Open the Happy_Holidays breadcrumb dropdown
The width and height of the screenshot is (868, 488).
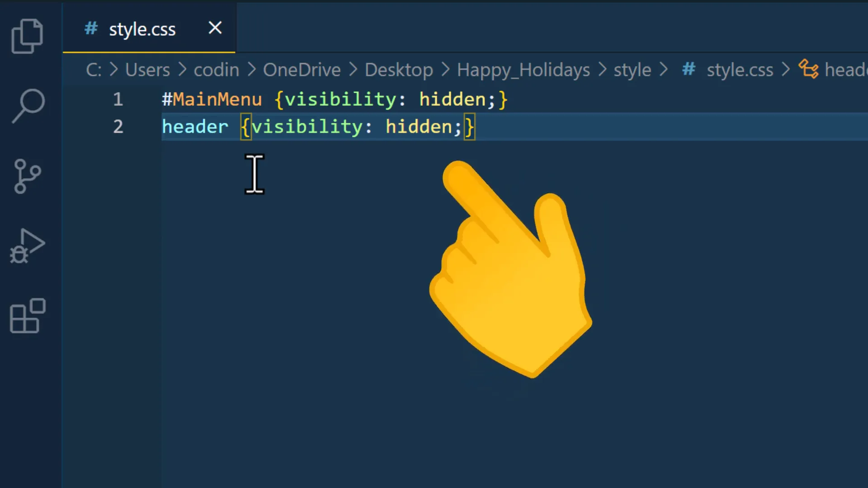click(523, 70)
